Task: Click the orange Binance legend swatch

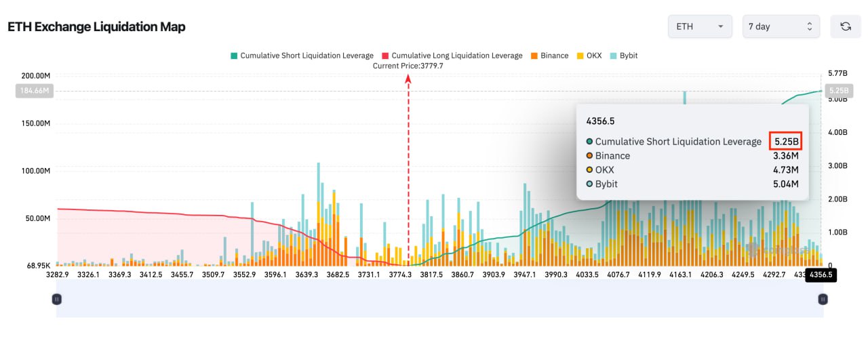Action: click(x=534, y=56)
